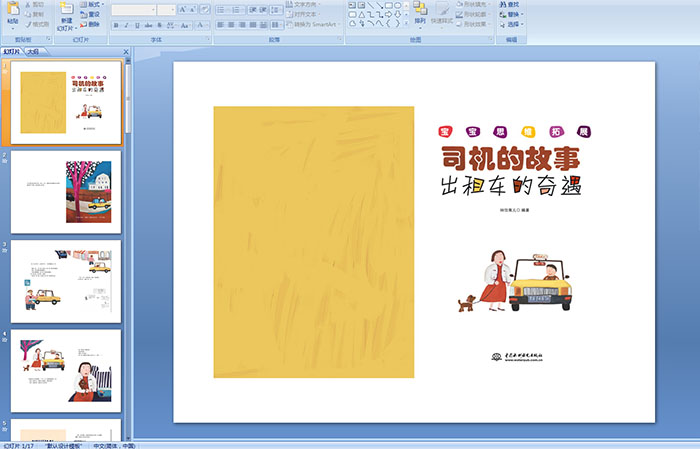Screen dimensions: 700x449
Task: Select the Format Painter (格式刷) tool
Action: click(x=37, y=24)
